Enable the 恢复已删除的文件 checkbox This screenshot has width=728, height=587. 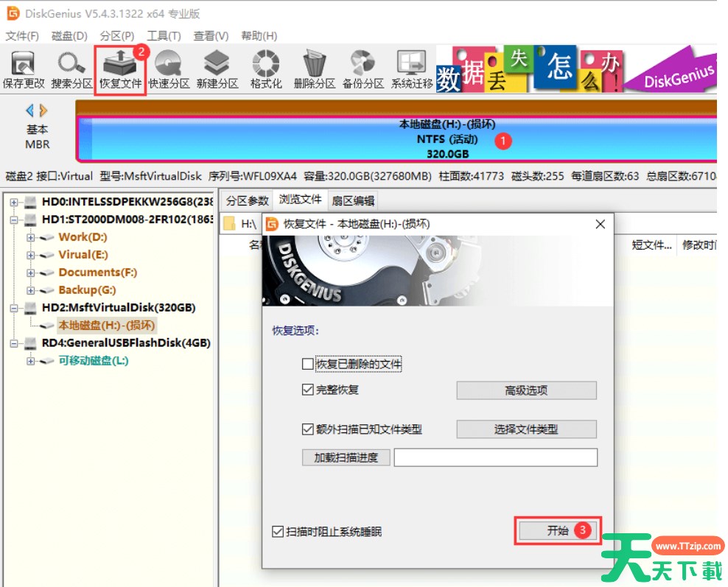click(x=308, y=364)
